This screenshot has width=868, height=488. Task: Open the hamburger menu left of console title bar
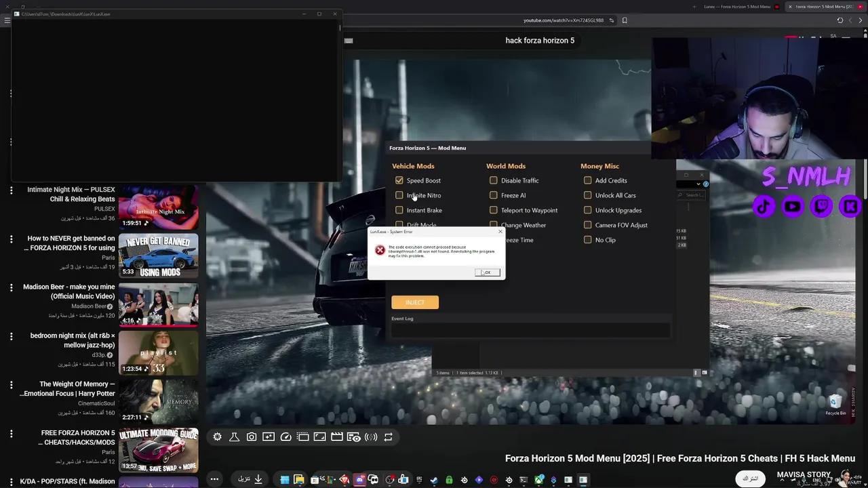(x=7, y=20)
